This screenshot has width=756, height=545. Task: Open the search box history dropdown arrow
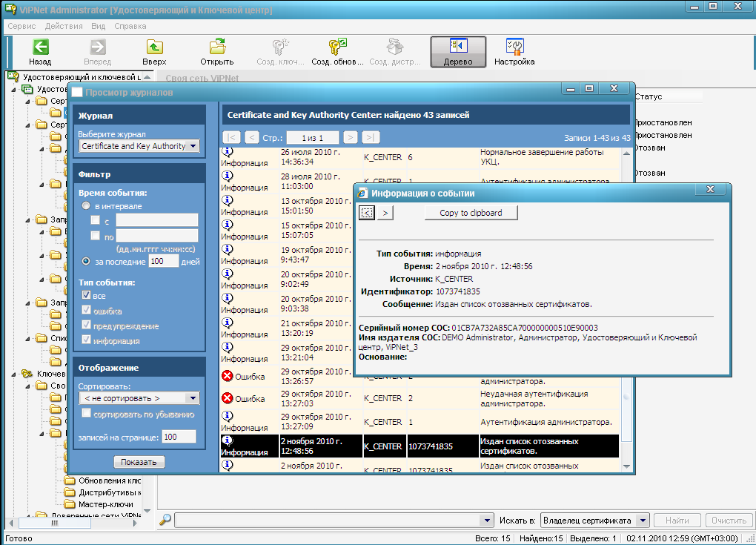pos(487,521)
